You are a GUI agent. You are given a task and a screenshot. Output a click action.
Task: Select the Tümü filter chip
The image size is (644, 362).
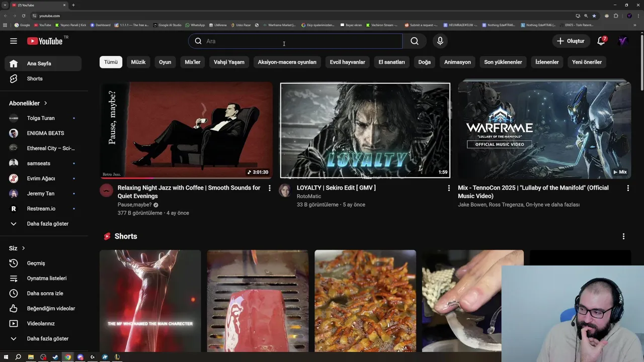pyautogui.click(x=111, y=62)
